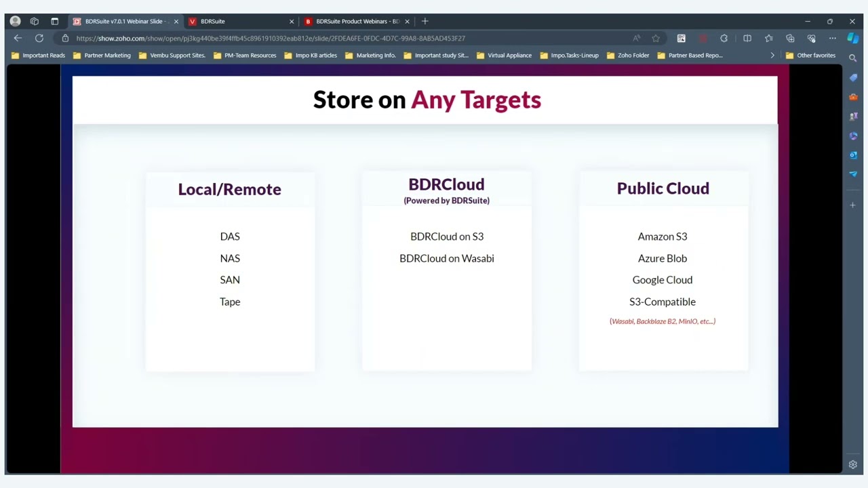This screenshot has width=868, height=488.
Task: Click the 'Tape' list entry
Action: click(x=230, y=302)
